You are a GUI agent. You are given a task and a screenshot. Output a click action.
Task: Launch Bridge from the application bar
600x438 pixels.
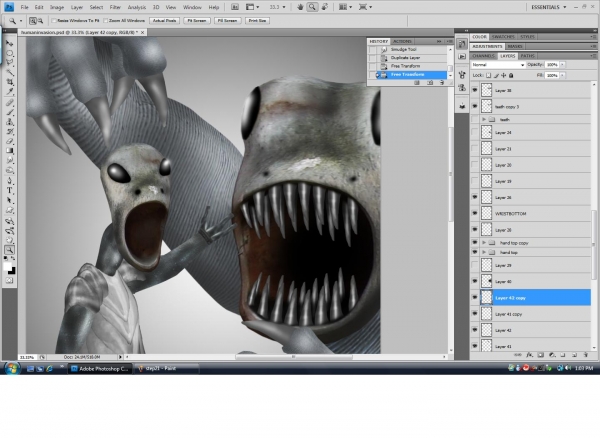[235, 7]
